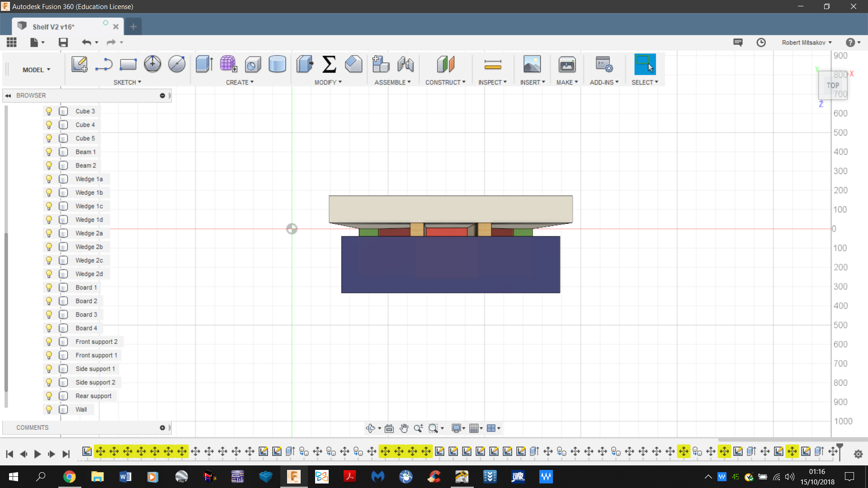Open the ADD-INS menu
868x488 pixels.
[604, 82]
